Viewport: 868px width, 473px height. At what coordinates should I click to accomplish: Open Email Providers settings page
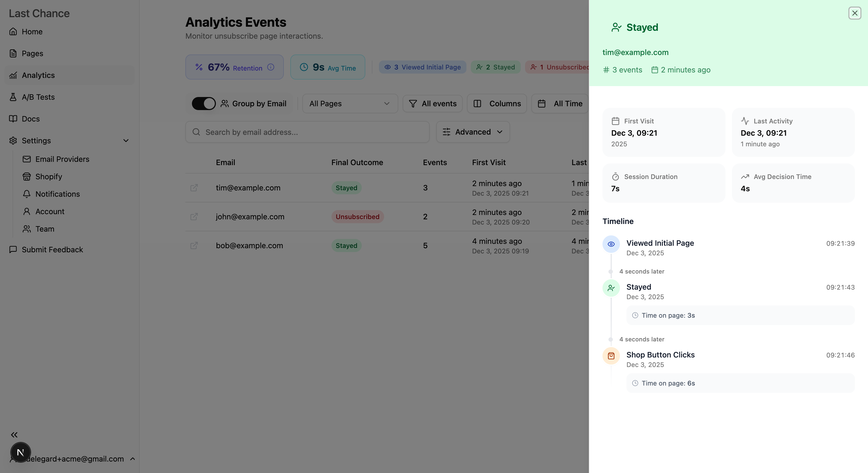62,159
